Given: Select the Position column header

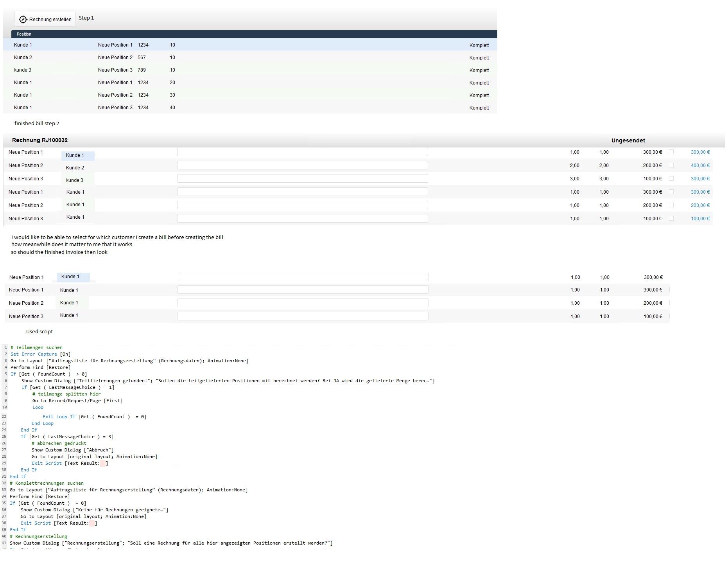Looking at the screenshot, I should click(24, 34).
